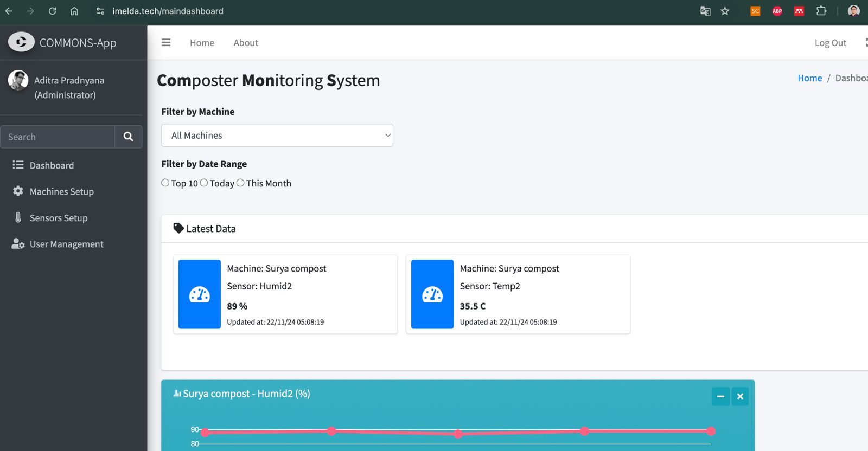This screenshot has width=868, height=451.
Task: Select the Top 10 radio option
Action: pyautogui.click(x=165, y=183)
